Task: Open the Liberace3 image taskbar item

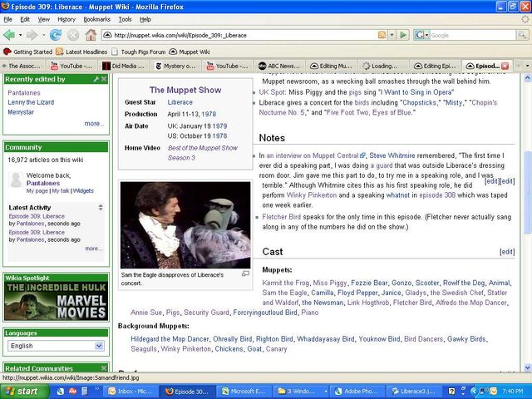Action: pos(416,392)
